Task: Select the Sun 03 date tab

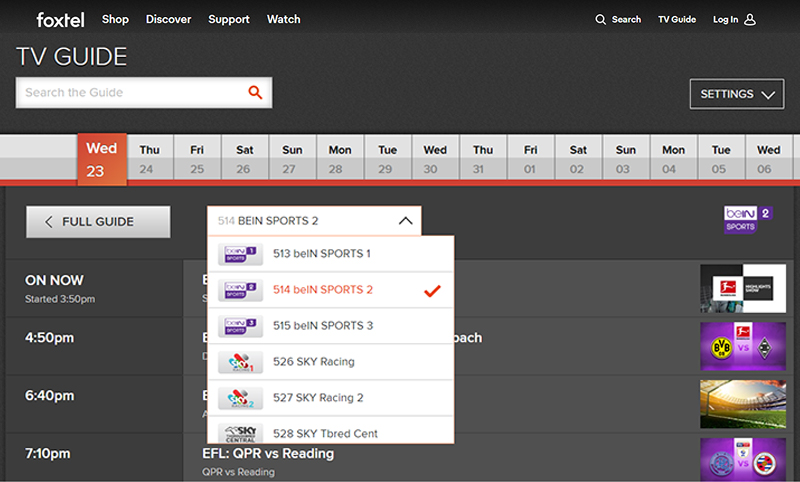Action: pyautogui.click(x=626, y=157)
